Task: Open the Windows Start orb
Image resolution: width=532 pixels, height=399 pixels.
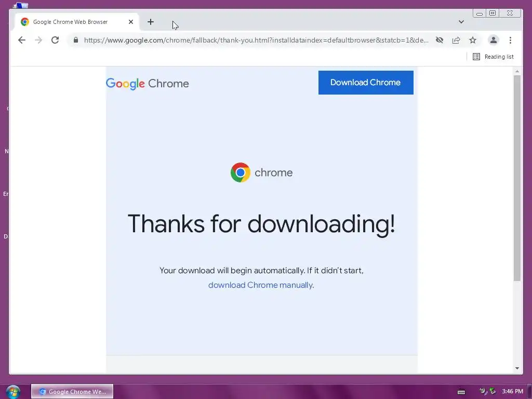Action: click(x=13, y=392)
